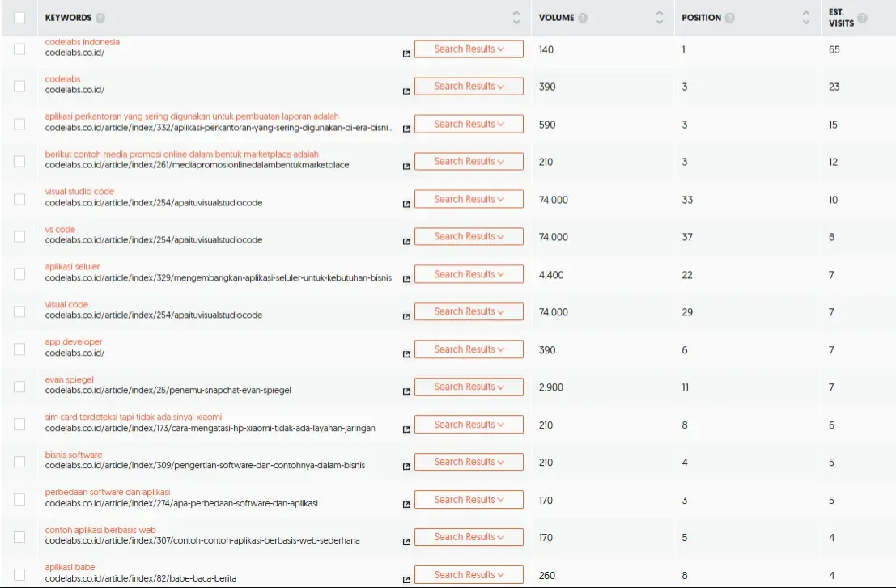
Task: Check the checkbox for contoh aplikasi berbasis web
Action: [19, 536]
